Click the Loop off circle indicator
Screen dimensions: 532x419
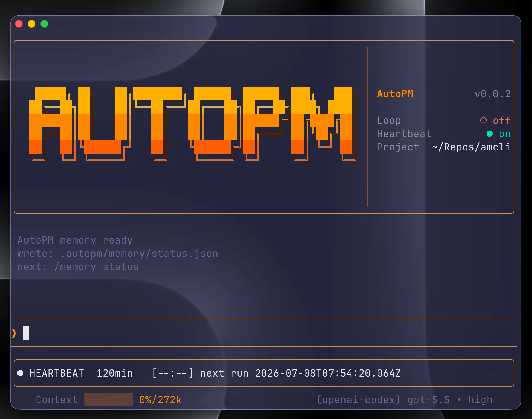tap(484, 120)
